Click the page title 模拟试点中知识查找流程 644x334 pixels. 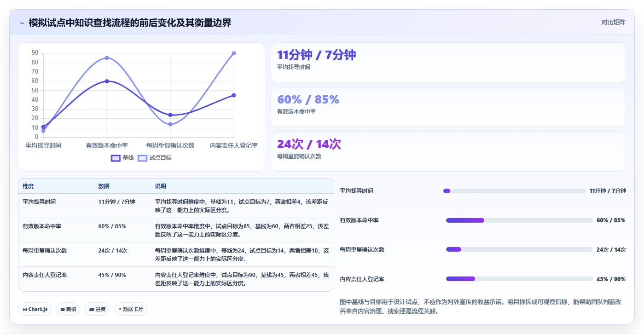pyautogui.click(x=130, y=23)
